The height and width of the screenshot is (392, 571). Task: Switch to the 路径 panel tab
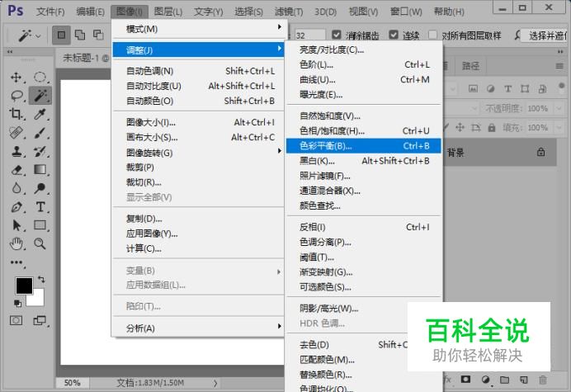[470, 66]
